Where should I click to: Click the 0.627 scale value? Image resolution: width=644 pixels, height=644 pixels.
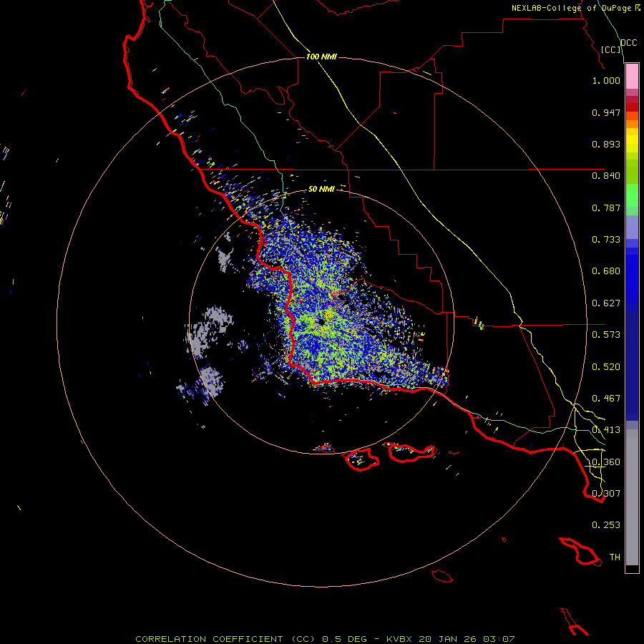pos(606,303)
